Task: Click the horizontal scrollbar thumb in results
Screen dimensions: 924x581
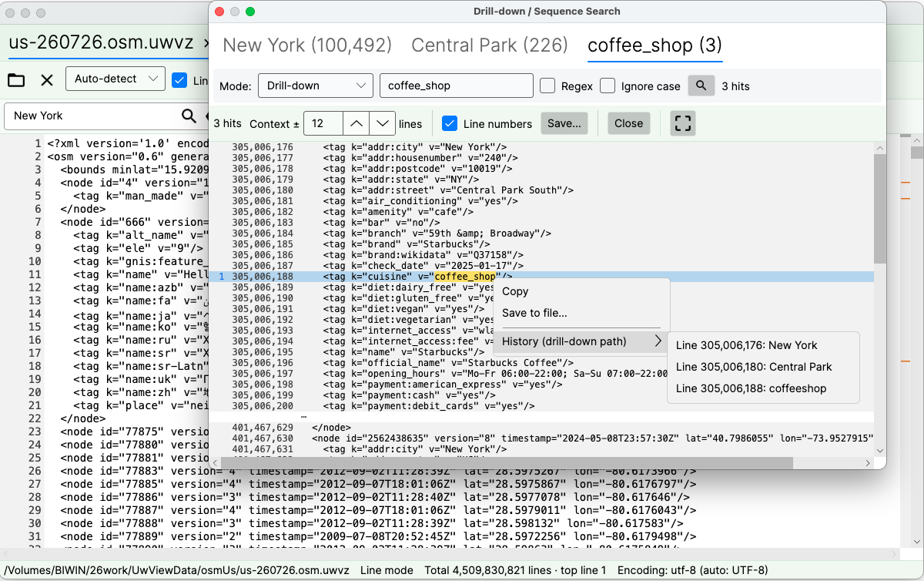Action: pos(507,463)
